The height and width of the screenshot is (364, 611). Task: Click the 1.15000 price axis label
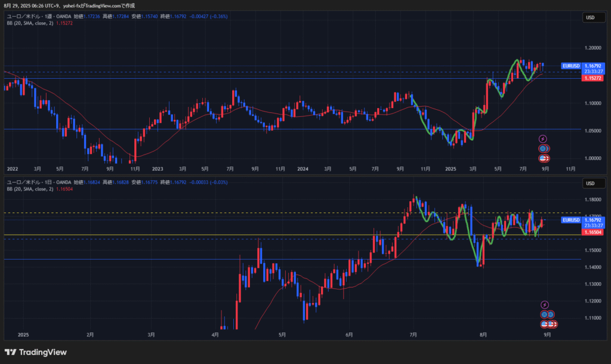coord(593,250)
